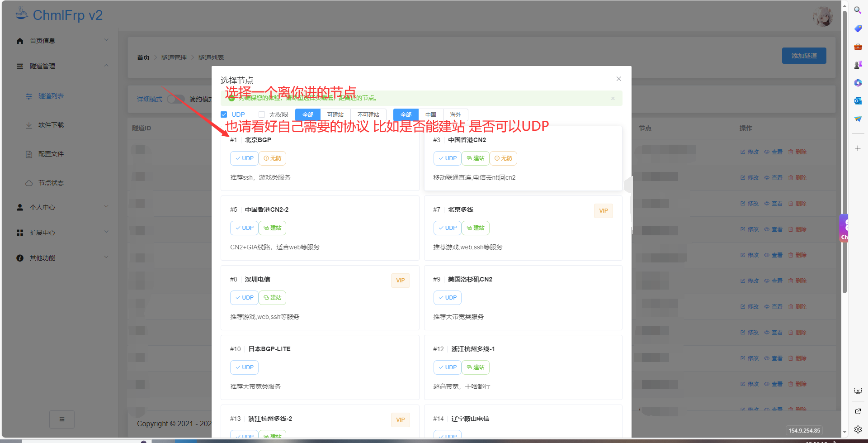Choose node #14 辽宁鞍山电信
This screenshot has height=443, width=868.
(524, 421)
